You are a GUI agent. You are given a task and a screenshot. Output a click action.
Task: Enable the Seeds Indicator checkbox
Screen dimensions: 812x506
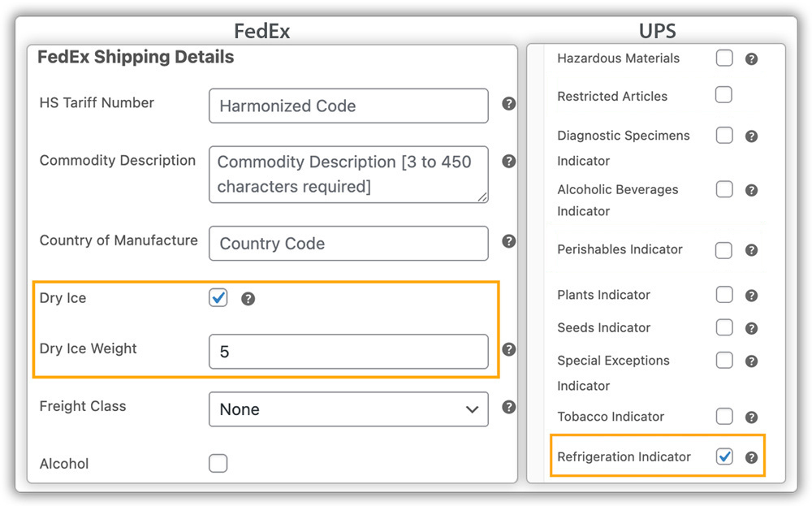(x=724, y=327)
